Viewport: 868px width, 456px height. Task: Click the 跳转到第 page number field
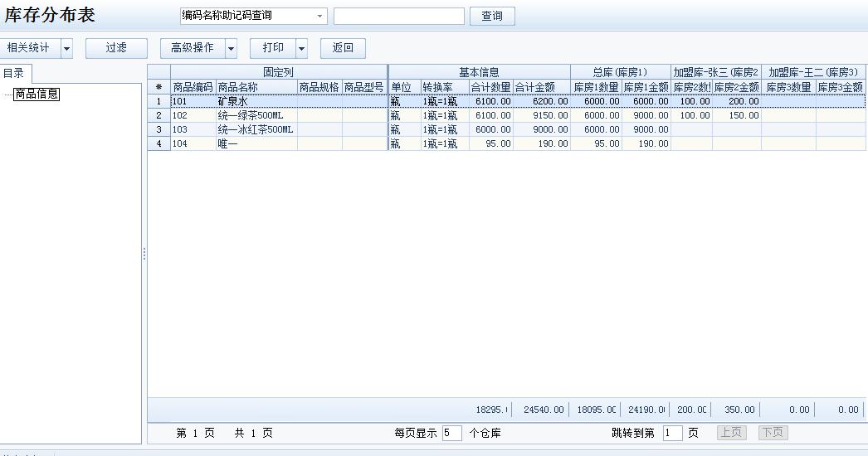click(672, 433)
